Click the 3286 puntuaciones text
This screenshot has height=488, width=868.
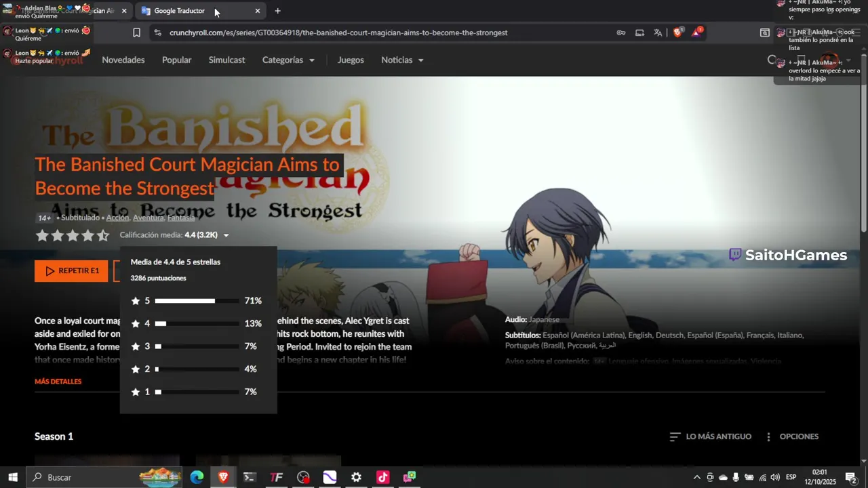(158, 278)
